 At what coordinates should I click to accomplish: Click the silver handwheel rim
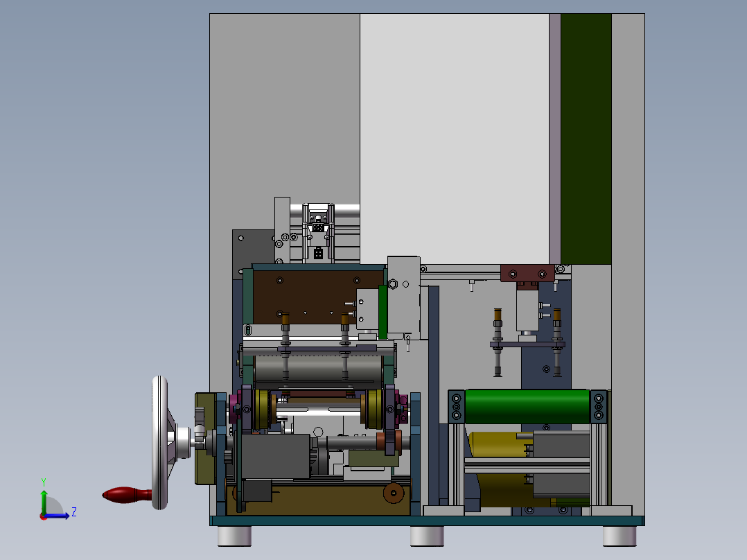click(x=159, y=442)
